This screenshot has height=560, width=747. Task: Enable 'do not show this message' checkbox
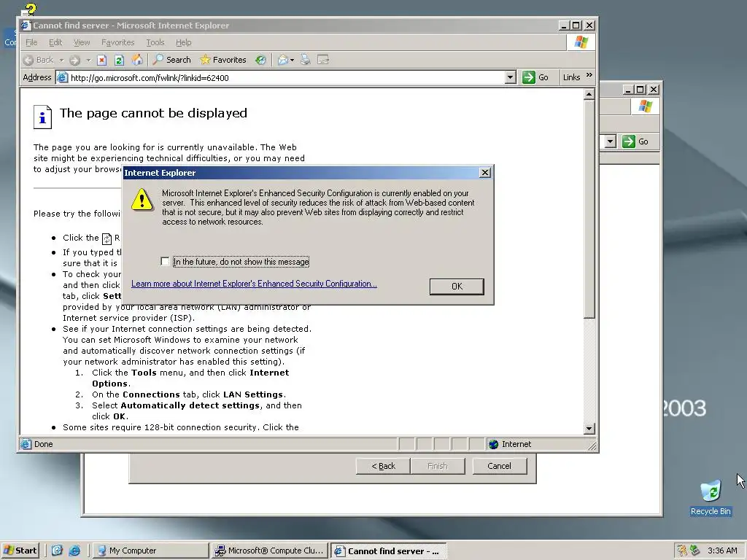click(x=165, y=262)
